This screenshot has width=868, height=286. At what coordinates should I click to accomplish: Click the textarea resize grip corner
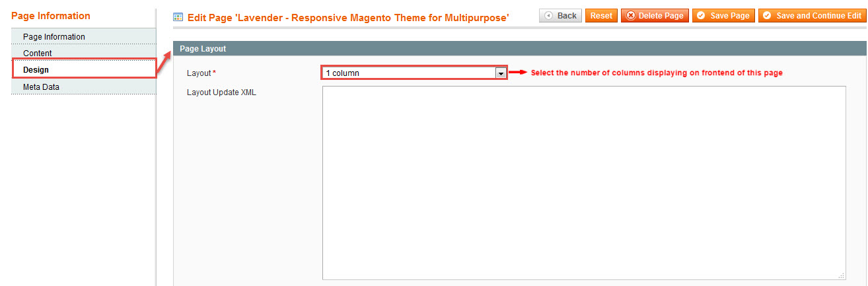[x=842, y=275]
